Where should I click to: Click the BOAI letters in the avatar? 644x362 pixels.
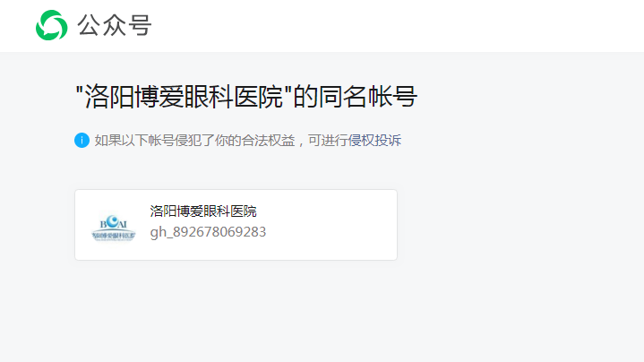click(114, 223)
